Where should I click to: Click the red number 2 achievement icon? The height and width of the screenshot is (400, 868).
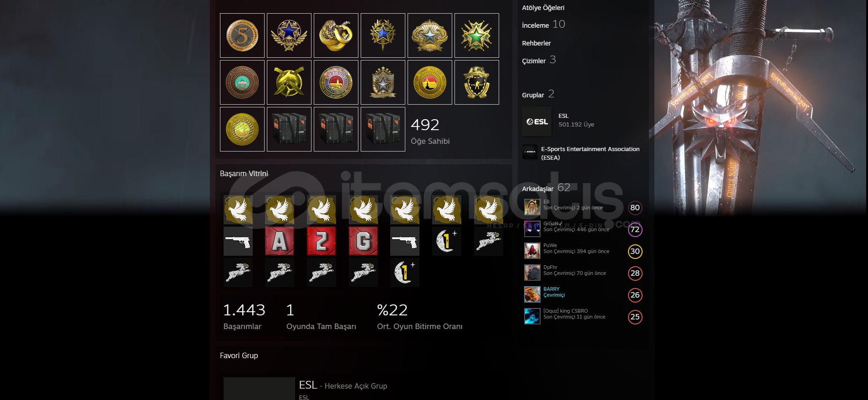(322, 241)
